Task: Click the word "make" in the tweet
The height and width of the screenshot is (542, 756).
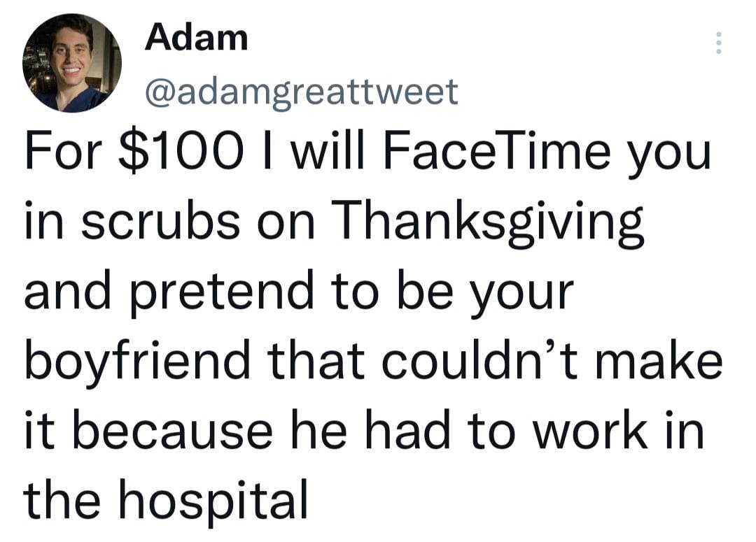Action: [x=653, y=359]
